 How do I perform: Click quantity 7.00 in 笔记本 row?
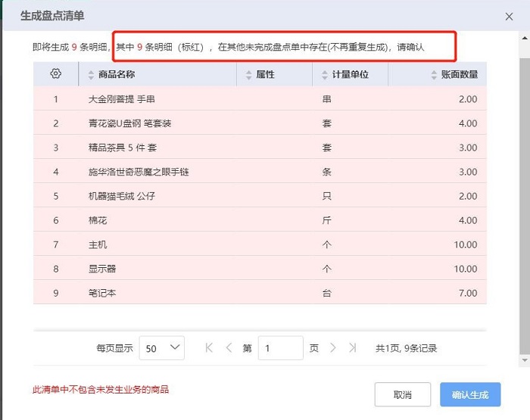point(468,293)
